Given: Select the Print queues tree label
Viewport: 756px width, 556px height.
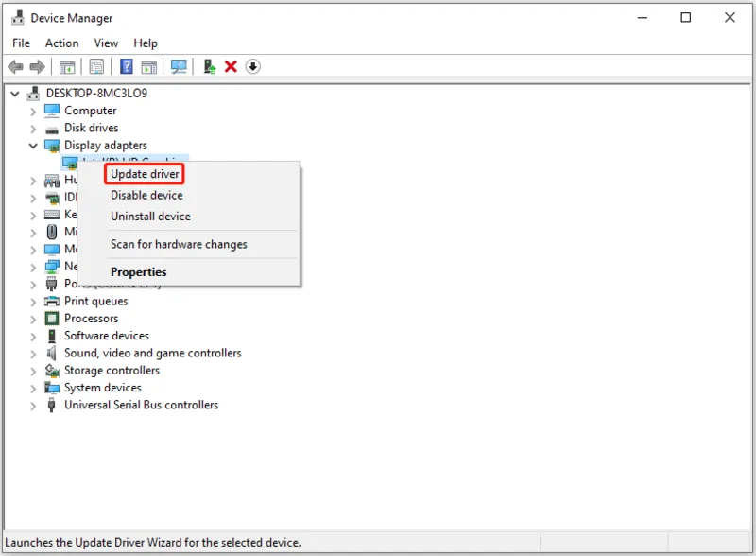Looking at the screenshot, I should pyautogui.click(x=96, y=301).
